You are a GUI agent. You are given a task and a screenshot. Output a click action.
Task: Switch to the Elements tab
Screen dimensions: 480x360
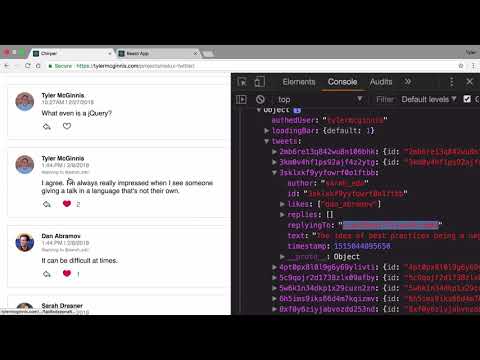299,82
